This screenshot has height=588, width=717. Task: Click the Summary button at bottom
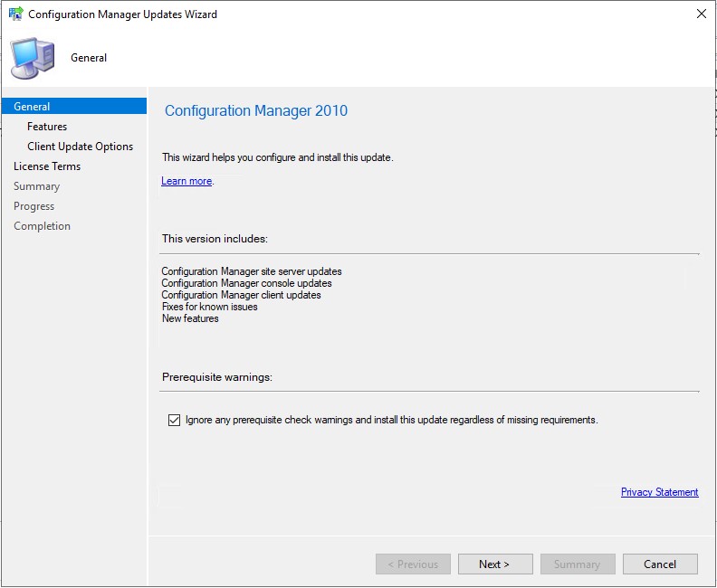coord(578,564)
